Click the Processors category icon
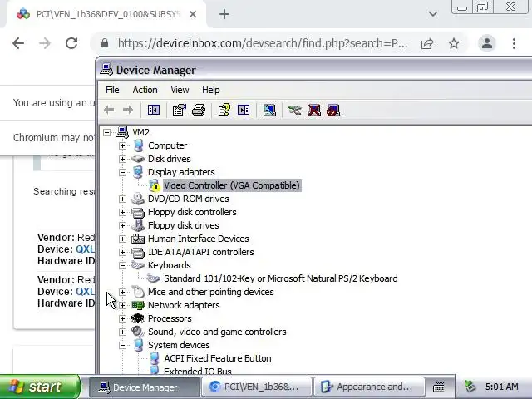Image resolution: width=532 pixels, height=399 pixels. 138,318
